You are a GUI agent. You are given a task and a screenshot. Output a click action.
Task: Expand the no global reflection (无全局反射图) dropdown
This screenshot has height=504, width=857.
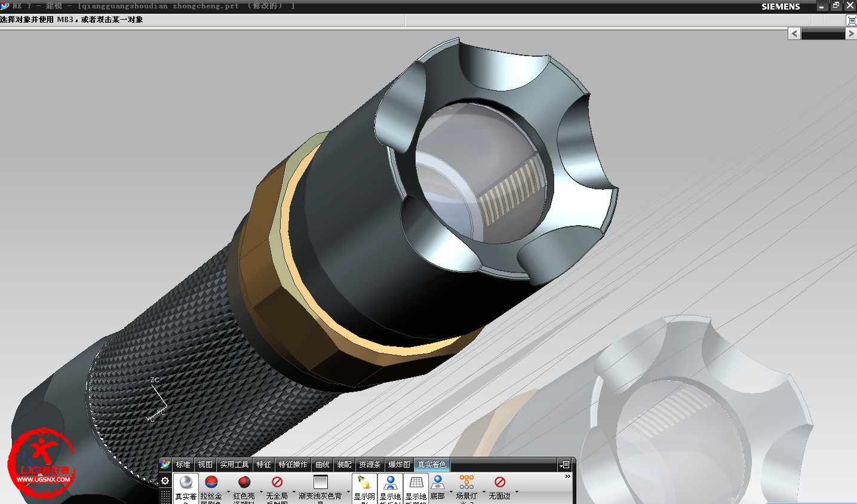(294, 492)
